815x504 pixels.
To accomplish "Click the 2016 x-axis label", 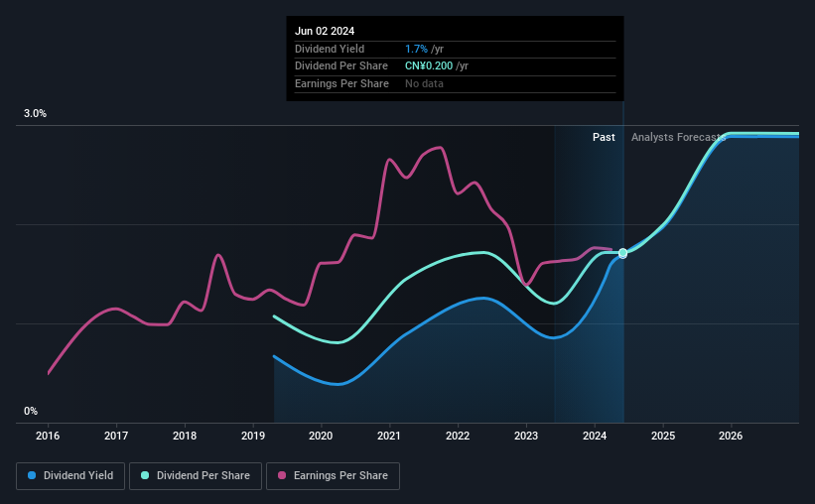I will tap(48, 436).
